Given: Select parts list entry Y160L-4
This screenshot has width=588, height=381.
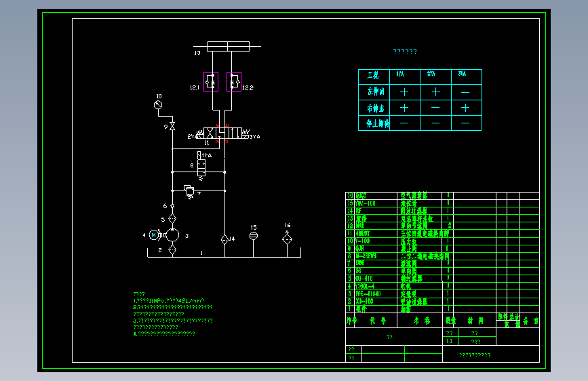Looking at the screenshot, I should coord(364,286).
